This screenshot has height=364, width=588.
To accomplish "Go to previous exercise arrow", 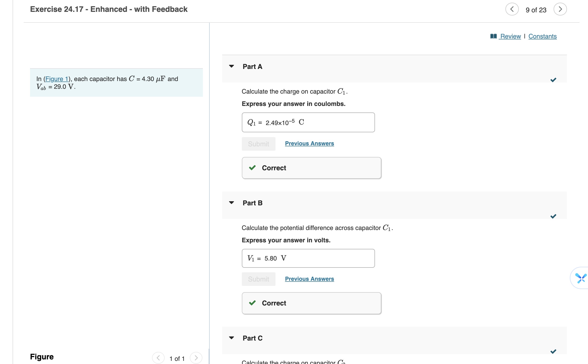I will tap(512, 9).
